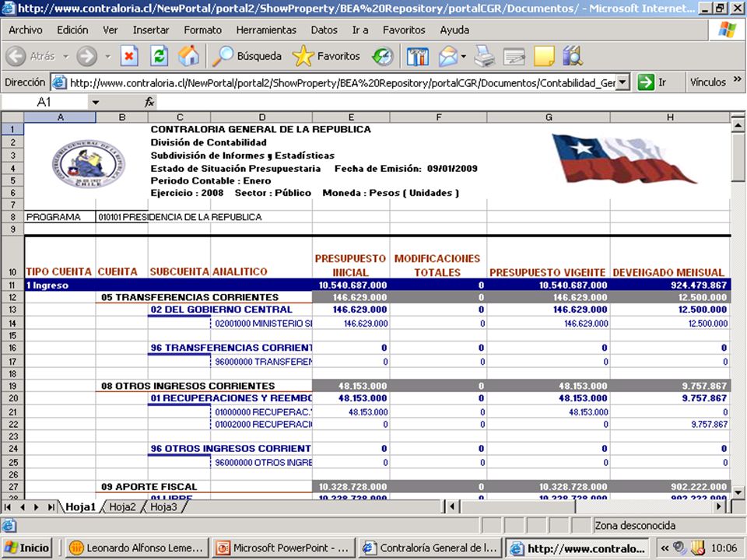Click the green Ir go arrow
Image resolution: width=747 pixels, height=560 pixels.
click(646, 82)
